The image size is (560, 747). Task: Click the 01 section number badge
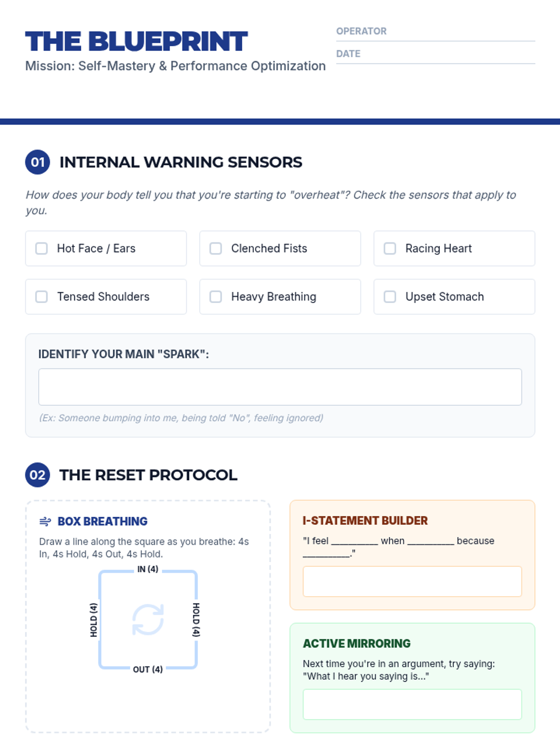click(37, 162)
